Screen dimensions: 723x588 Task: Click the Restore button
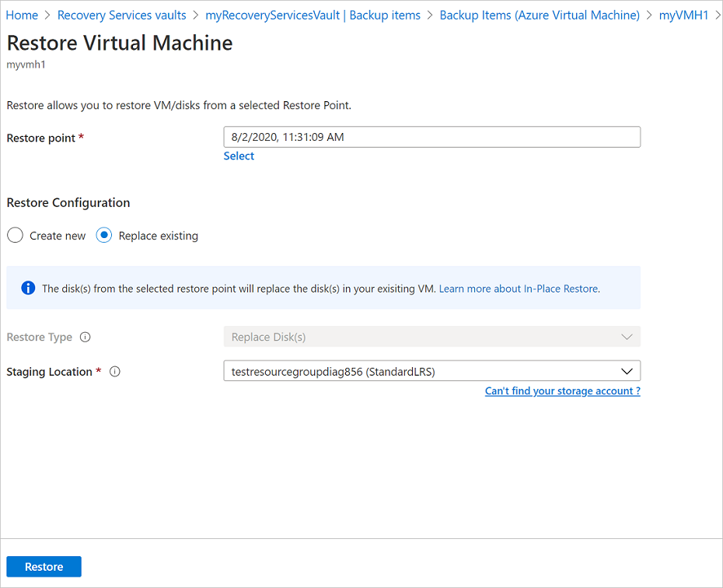(44, 566)
